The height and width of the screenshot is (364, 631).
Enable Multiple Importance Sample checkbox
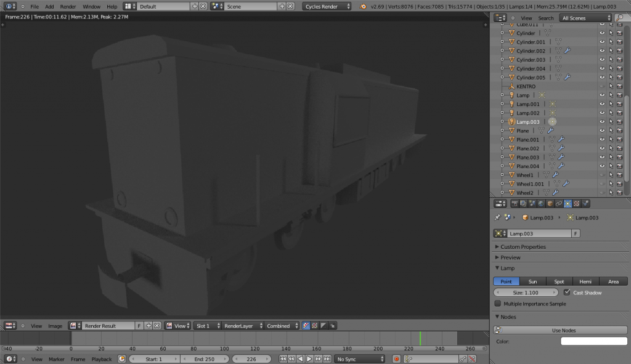[x=497, y=304]
